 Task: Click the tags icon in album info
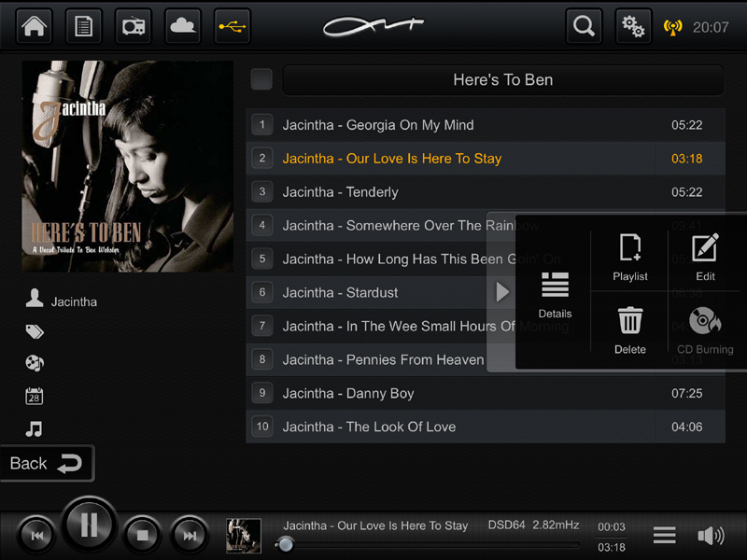(x=35, y=331)
